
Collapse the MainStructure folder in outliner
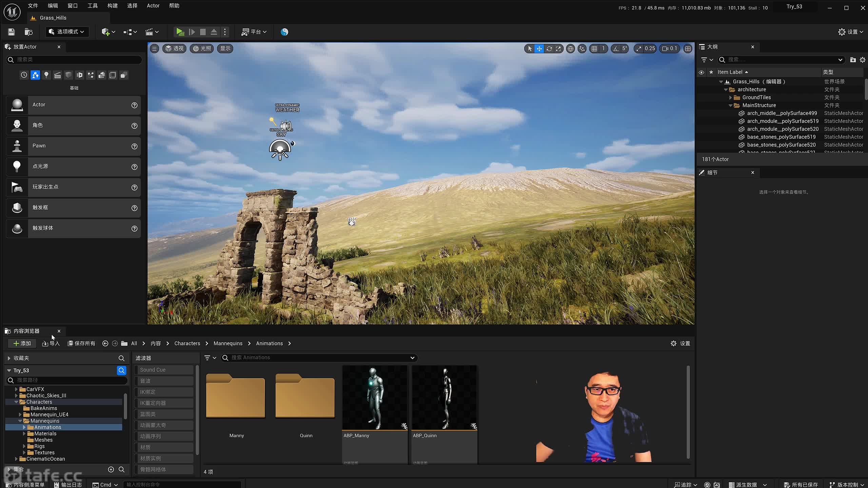tap(730, 105)
